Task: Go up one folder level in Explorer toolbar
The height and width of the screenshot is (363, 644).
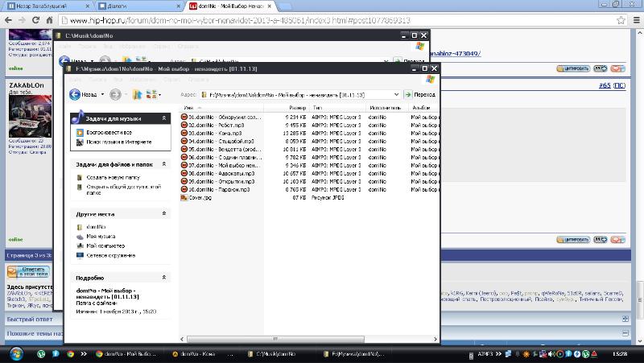Action: coord(137,95)
